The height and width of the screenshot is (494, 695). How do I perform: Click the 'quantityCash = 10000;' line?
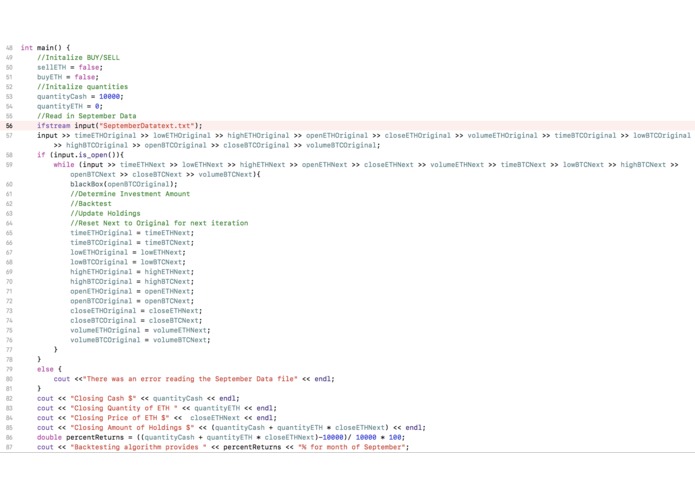click(x=80, y=97)
